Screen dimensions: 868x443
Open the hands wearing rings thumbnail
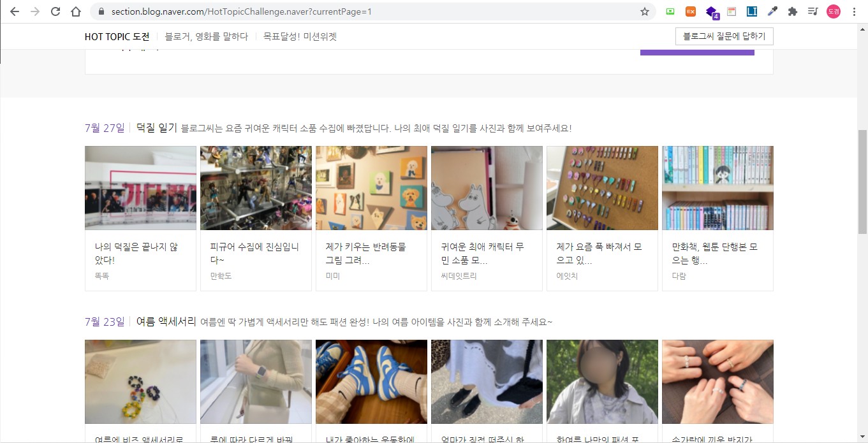[x=717, y=382]
